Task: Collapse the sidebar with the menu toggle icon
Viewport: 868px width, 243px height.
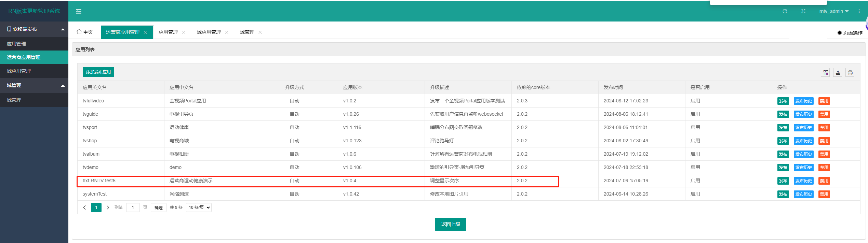Action: (79, 11)
